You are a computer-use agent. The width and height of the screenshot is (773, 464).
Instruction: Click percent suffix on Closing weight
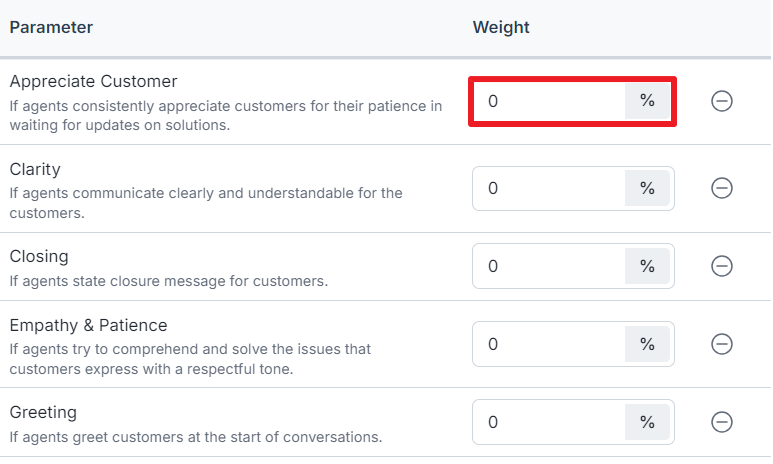click(647, 266)
